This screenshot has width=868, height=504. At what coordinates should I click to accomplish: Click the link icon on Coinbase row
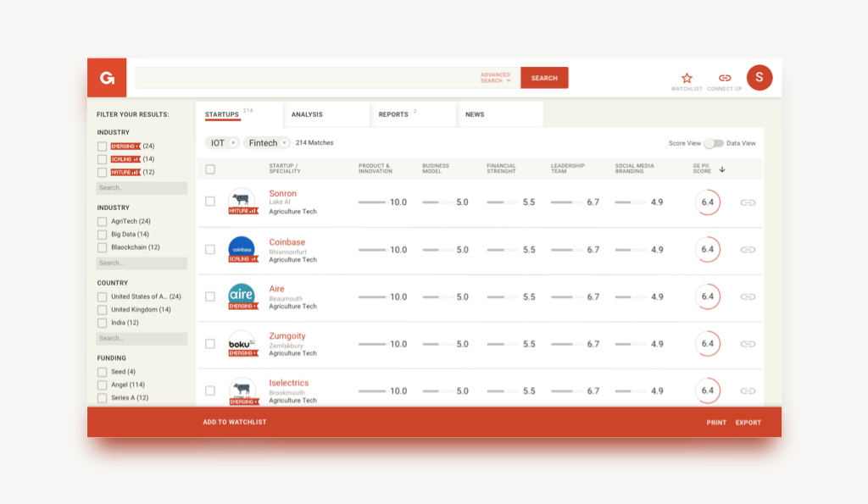click(748, 250)
